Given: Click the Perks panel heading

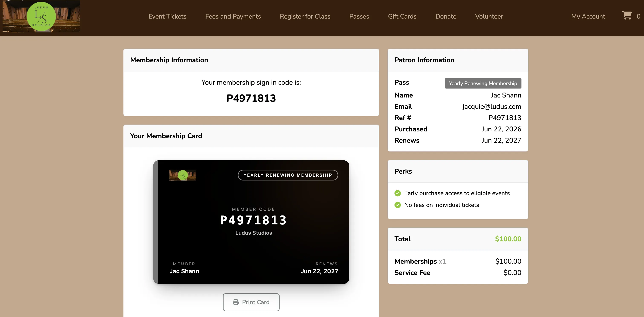Looking at the screenshot, I should 403,171.
